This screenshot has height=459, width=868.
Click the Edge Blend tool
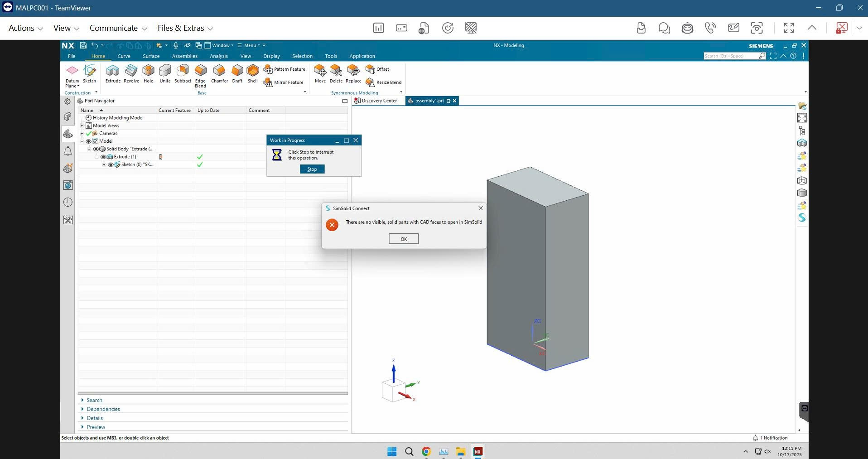pyautogui.click(x=200, y=75)
